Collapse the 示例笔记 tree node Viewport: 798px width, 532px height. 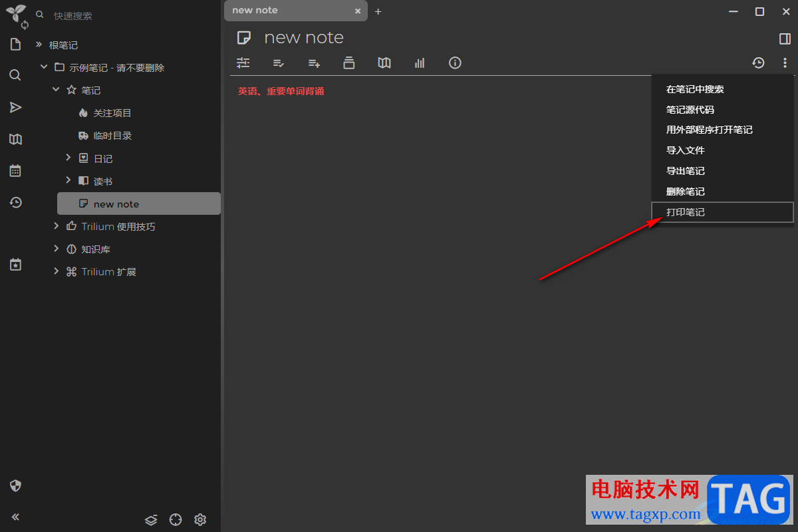pyautogui.click(x=44, y=67)
